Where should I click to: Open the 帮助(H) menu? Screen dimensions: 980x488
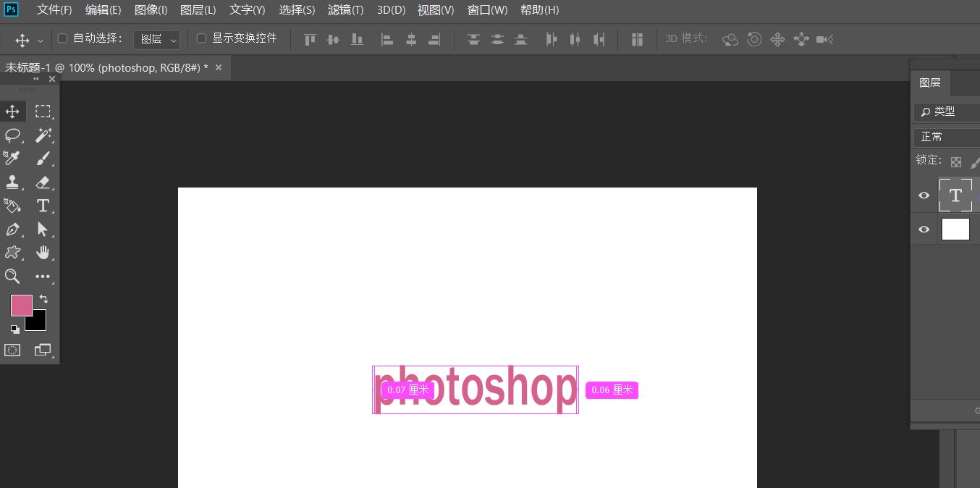[539, 10]
